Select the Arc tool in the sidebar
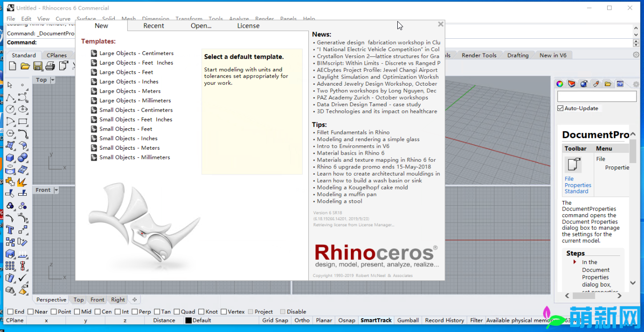The image size is (644, 332). (x=10, y=122)
